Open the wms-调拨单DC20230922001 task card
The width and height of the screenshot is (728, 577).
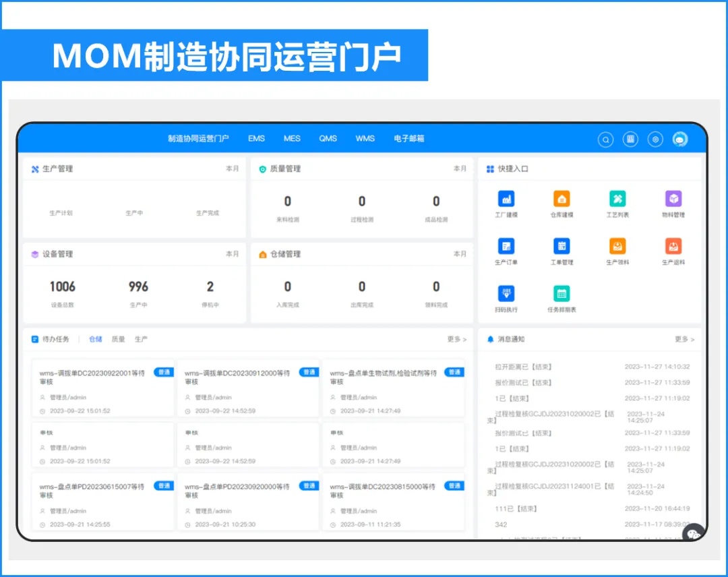[x=102, y=388]
